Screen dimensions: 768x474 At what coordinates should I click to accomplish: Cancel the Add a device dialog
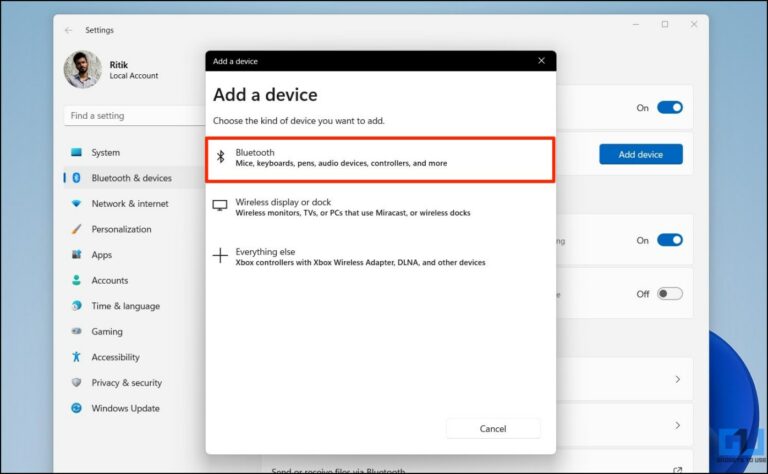493,428
